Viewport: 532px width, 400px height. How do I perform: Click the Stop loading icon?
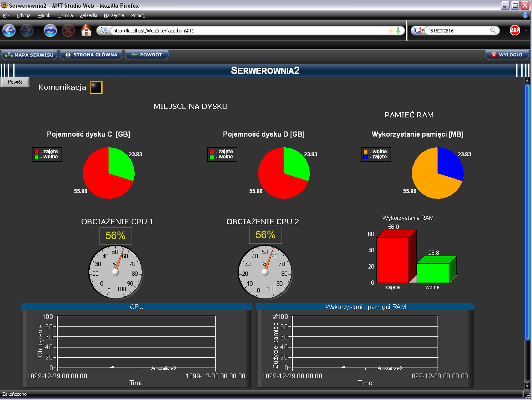[68, 30]
